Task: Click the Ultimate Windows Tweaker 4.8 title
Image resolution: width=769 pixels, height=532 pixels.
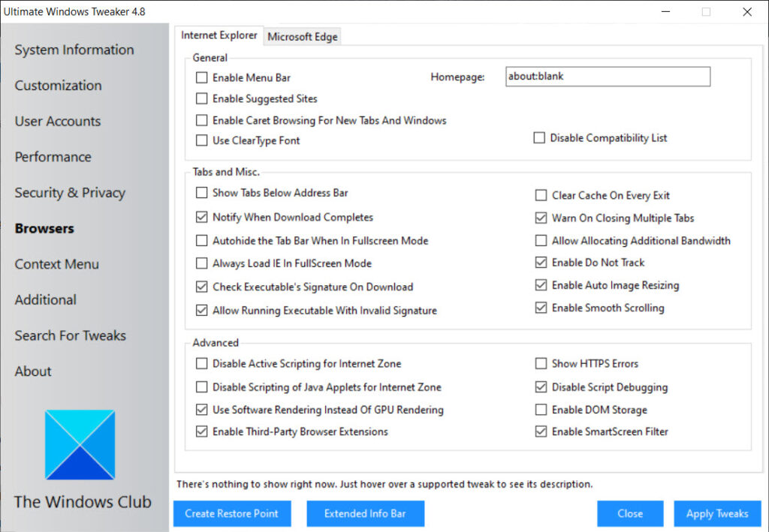Action: [x=74, y=12]
